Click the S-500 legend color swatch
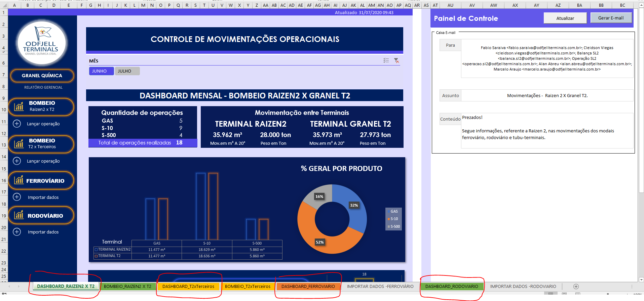The image size is (644, 301). (389, 226)
